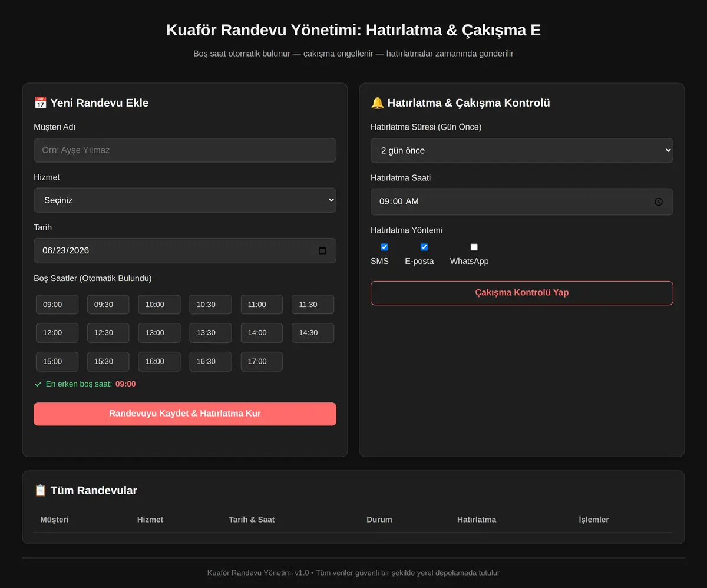
Task: Choose the 16:30 time slot
Action: [x=210, y=361]
